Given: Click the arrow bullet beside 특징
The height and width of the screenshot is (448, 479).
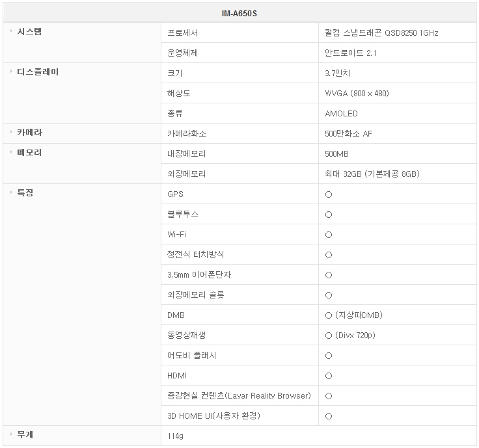Looking at the screenshot, I should click(11, 192).
